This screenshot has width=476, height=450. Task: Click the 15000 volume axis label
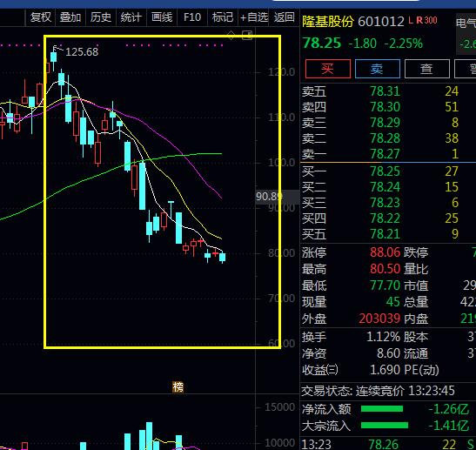click(279, 407)
